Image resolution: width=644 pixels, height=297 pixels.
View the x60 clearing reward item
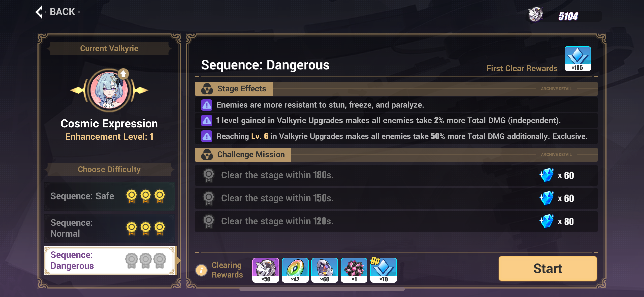325,270
